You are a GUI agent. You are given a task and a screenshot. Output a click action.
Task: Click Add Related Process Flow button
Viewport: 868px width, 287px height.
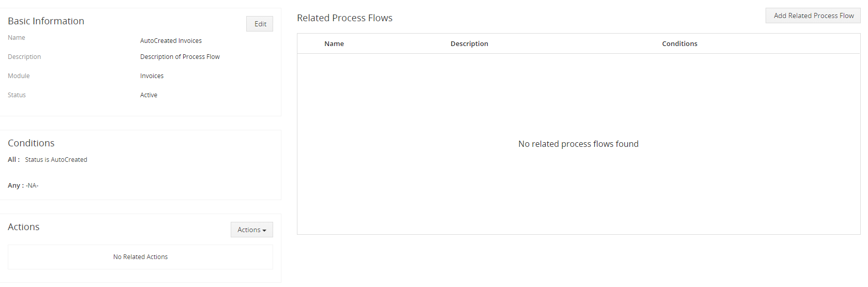click(x=813, y=16)
